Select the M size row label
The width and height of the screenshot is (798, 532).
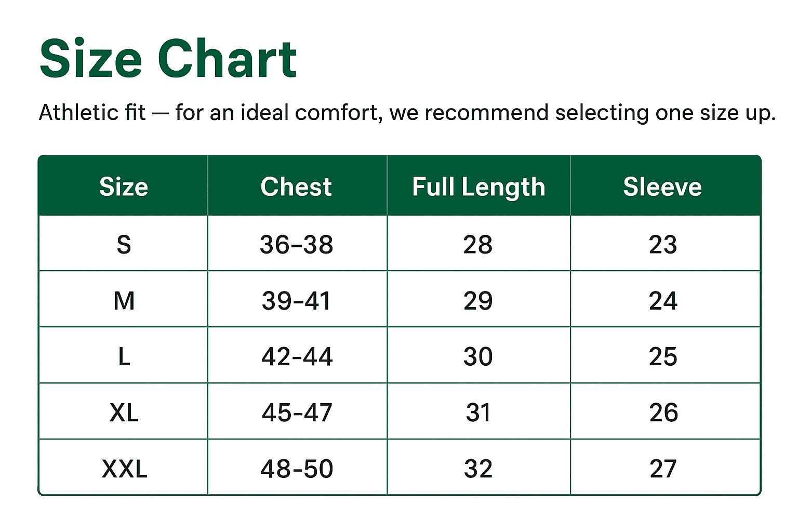pyautogui.click(x=124, y=301)
